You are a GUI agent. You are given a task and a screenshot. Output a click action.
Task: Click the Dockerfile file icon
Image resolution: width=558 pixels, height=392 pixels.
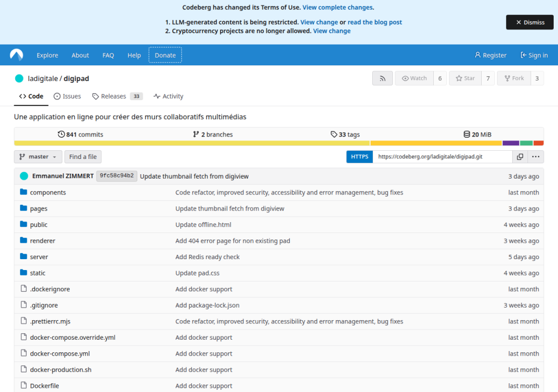pyautogui.click(x=24, y=385)
